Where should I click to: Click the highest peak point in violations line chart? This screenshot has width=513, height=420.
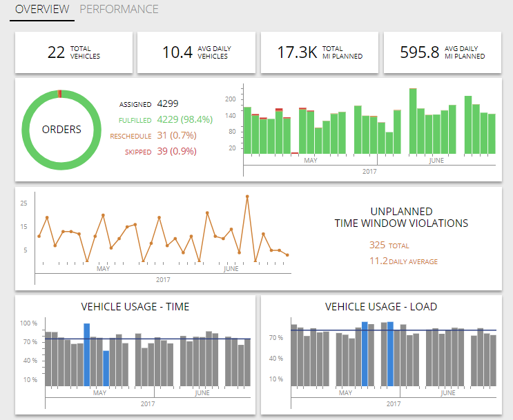click(247, 197)
